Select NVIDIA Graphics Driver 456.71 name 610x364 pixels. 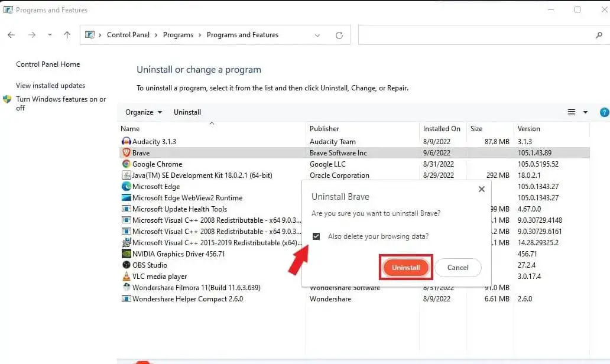pos(179,254)
